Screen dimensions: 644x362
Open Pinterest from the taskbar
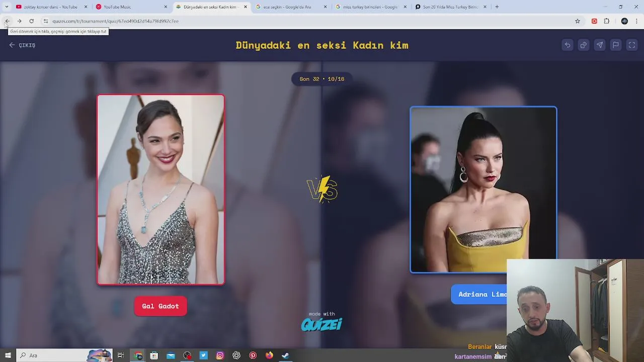pyautogui.click(x=253, y=355)
